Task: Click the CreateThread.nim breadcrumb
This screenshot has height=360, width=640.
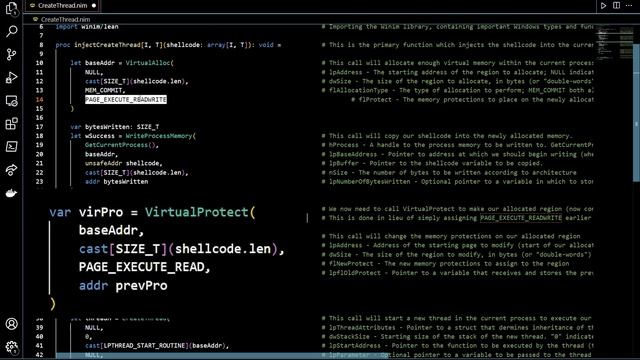Action: coord(65,19)
